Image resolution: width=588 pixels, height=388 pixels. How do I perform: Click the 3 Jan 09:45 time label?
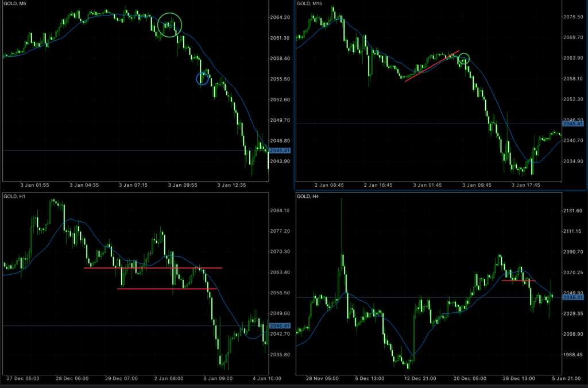click(477, 185)
